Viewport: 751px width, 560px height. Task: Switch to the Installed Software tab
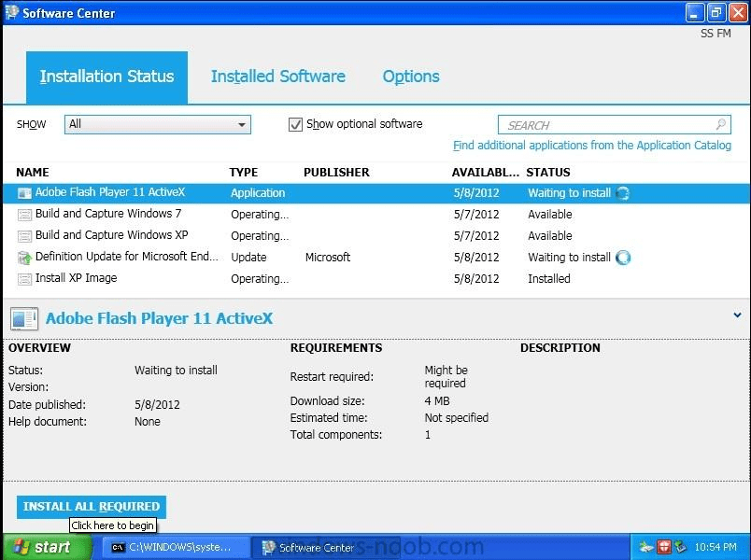[277, 77]
